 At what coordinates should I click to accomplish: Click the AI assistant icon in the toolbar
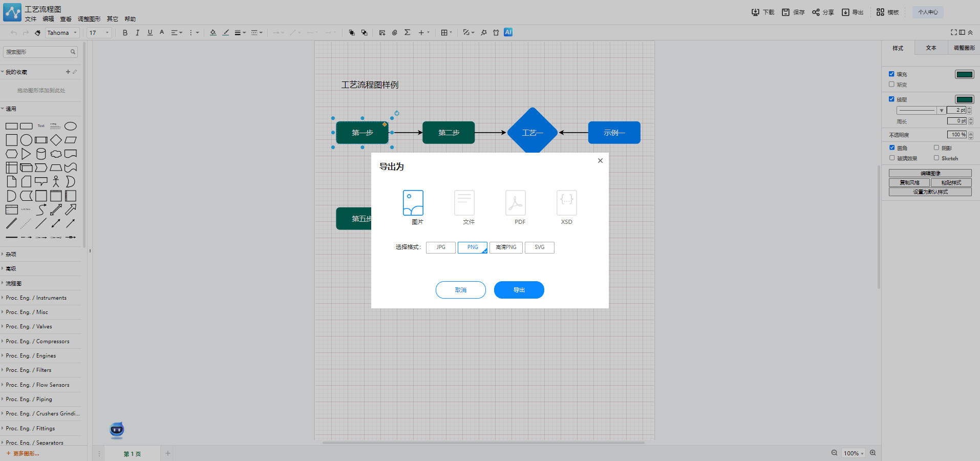508,32
